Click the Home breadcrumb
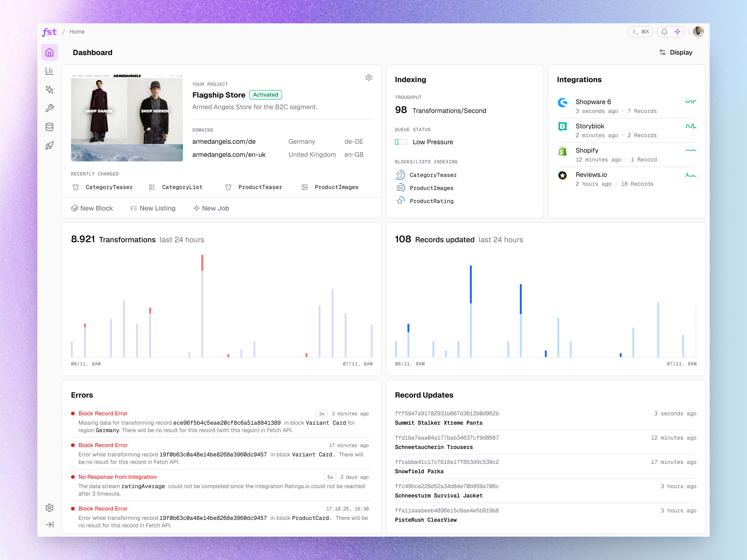 [77, 32]
